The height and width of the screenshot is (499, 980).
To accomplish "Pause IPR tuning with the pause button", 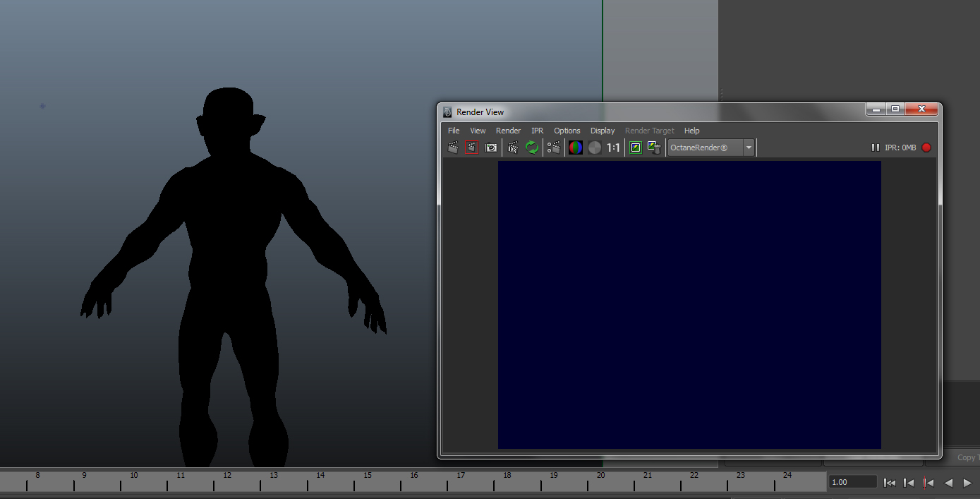I will click(876, 148).
